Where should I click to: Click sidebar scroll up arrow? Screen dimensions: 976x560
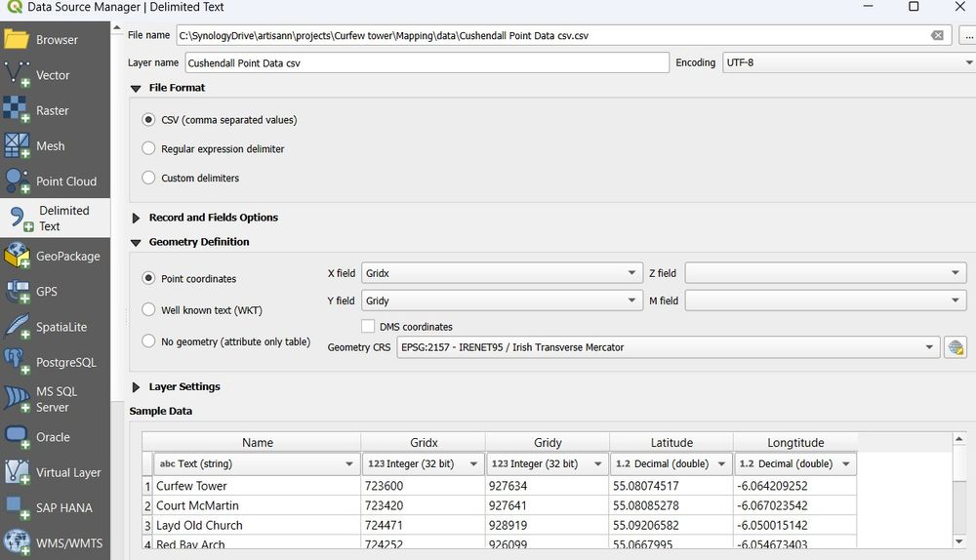(x=116, y=28)
